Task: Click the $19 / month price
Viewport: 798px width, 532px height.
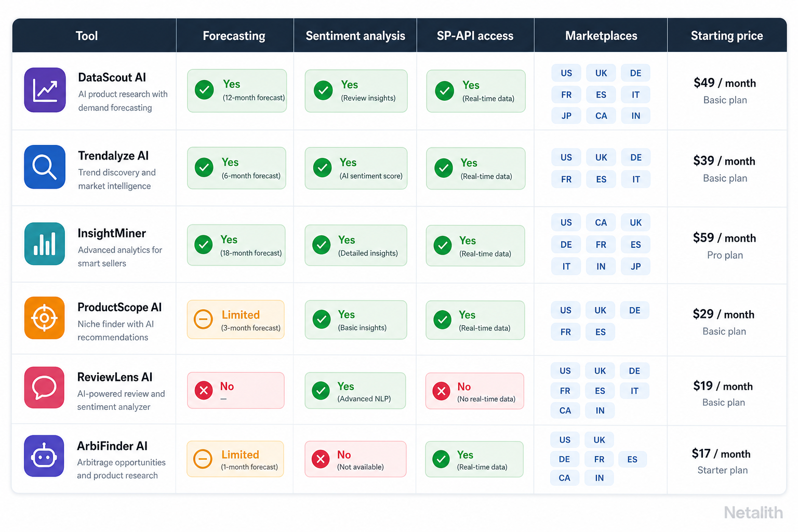Action: pos(723,386)
